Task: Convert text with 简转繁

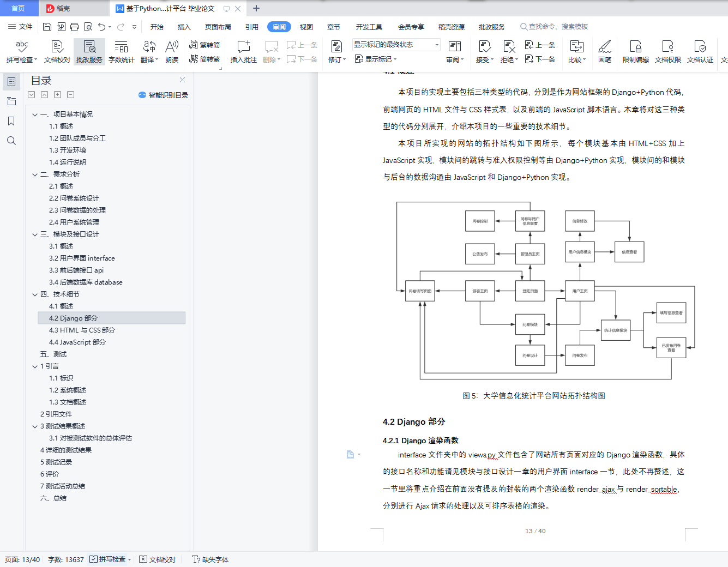Action: click(x=204, y=59)
